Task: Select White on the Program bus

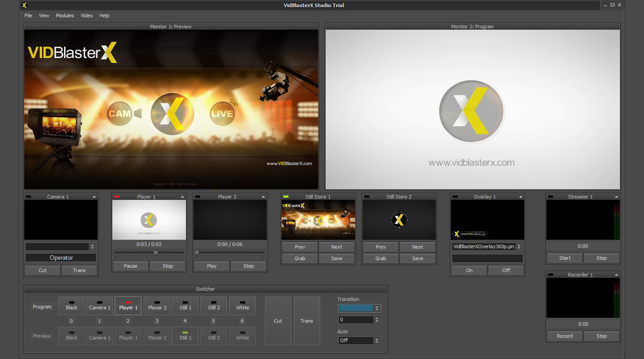Action: (242, 306)
